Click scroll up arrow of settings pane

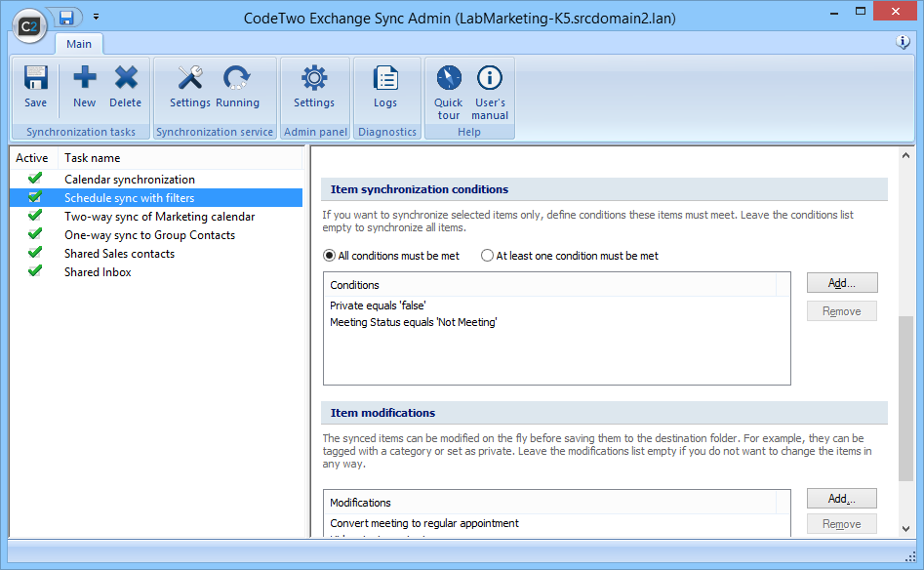click(x=905, y=155)
